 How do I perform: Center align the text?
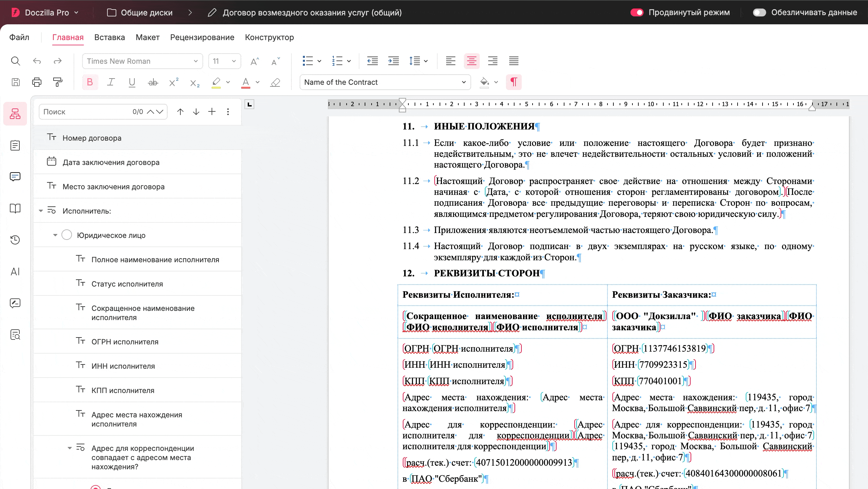pos(471,61)
